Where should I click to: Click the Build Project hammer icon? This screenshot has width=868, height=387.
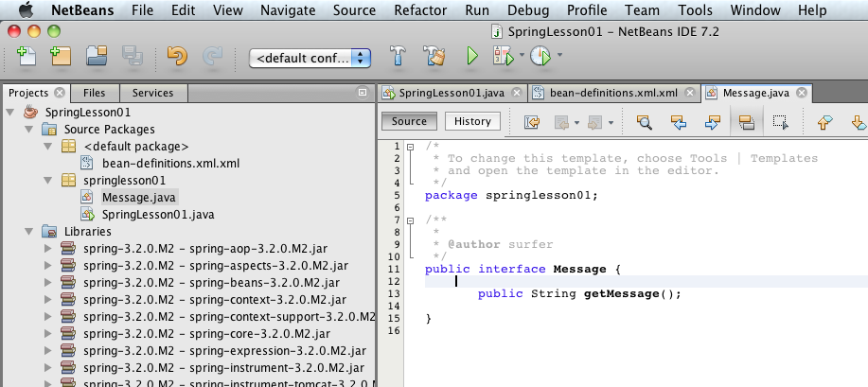[x=398, y=56]
